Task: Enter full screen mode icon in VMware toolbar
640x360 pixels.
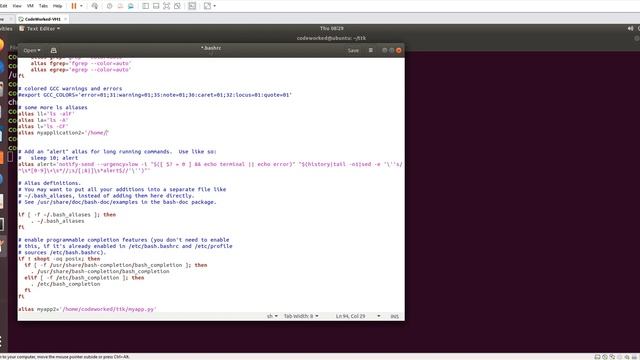Action: 167,6
